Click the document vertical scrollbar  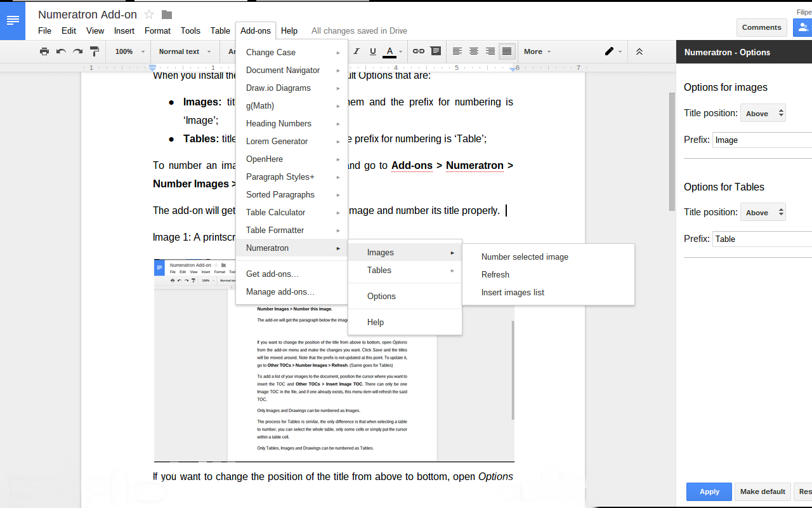coord(672,151)
